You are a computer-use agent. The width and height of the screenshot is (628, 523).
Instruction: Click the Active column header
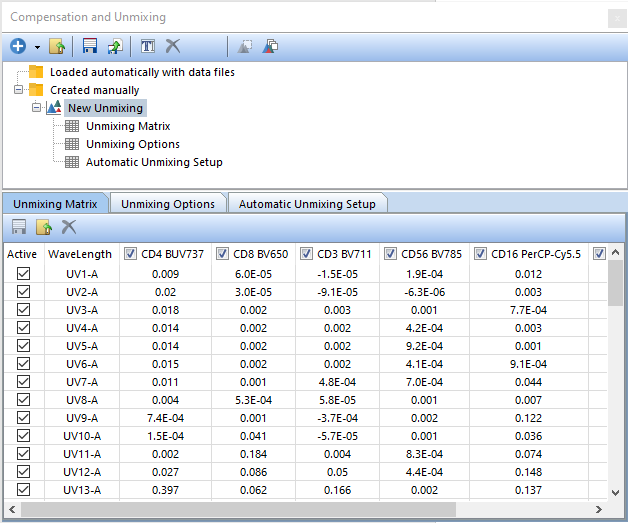click(x=22, y=254)
